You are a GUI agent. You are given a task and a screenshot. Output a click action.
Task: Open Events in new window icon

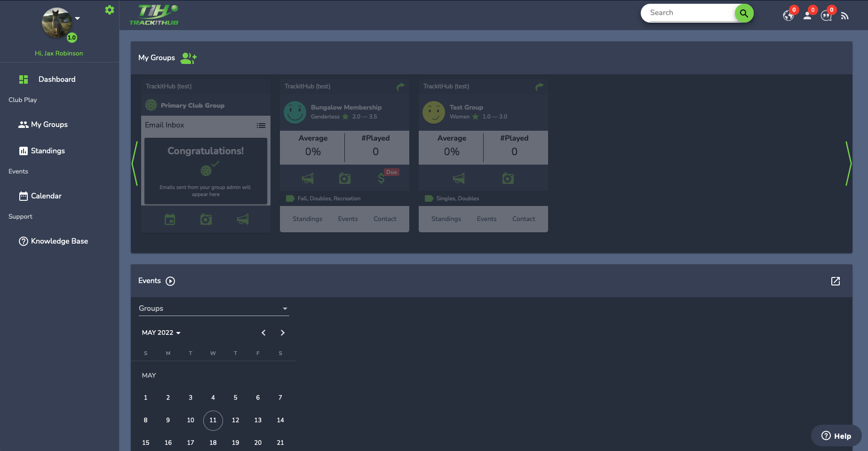[836, 281]
